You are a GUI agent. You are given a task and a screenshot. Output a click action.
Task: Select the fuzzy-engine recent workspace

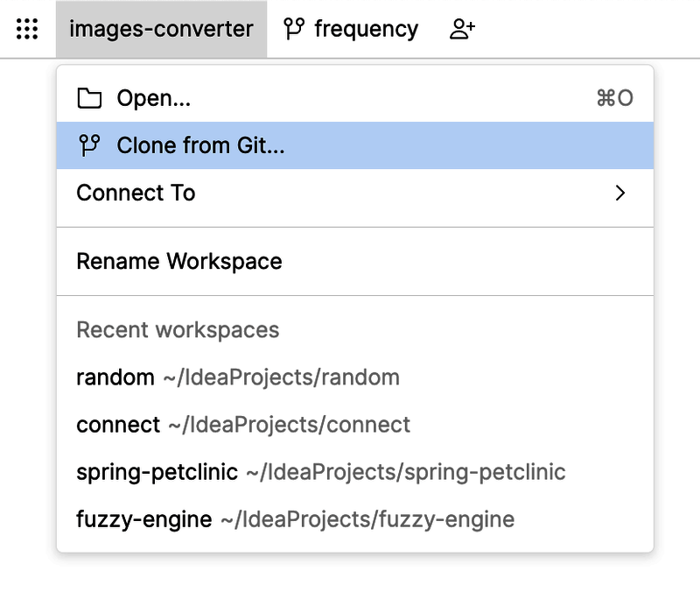pyautogui.click(x=144, y=519)
